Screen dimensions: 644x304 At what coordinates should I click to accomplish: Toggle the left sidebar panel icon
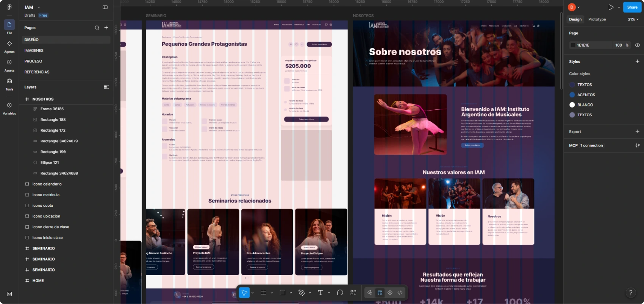coord(105,7)
